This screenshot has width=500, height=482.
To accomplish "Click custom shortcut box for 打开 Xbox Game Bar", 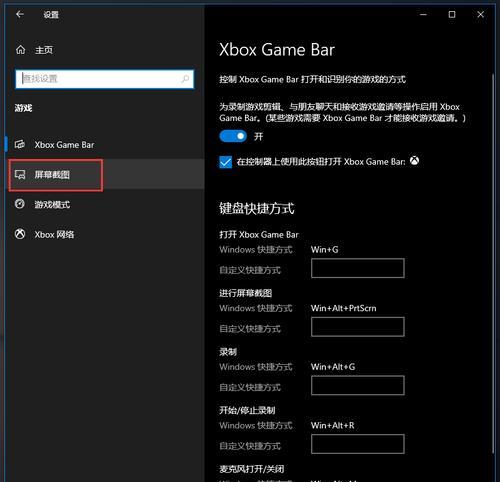I will tap(358, 268).
